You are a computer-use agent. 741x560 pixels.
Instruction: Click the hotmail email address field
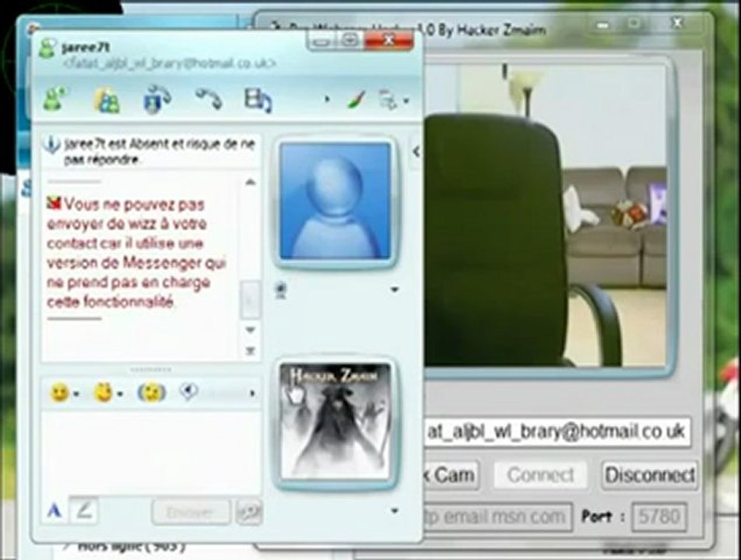(x=557, y=432)
